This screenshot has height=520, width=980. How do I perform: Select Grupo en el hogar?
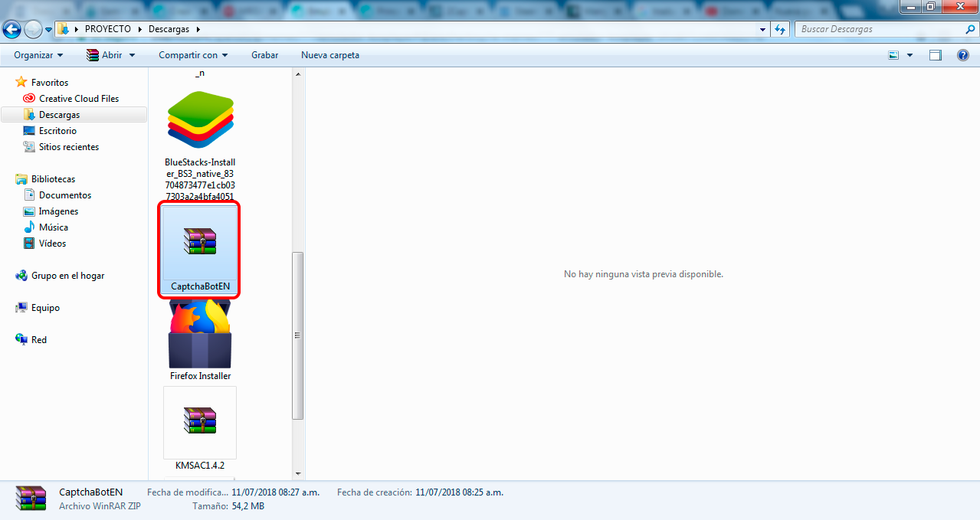pos(67,275)
